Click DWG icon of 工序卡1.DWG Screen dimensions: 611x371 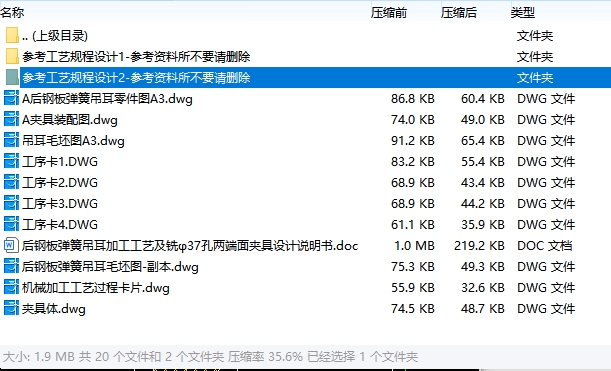pos(11,161)
